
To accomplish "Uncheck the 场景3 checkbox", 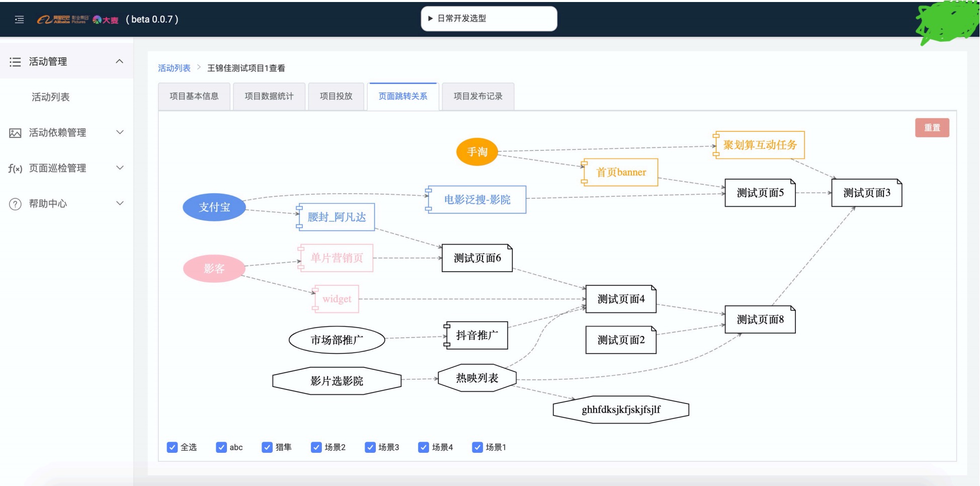I will 370,447.
